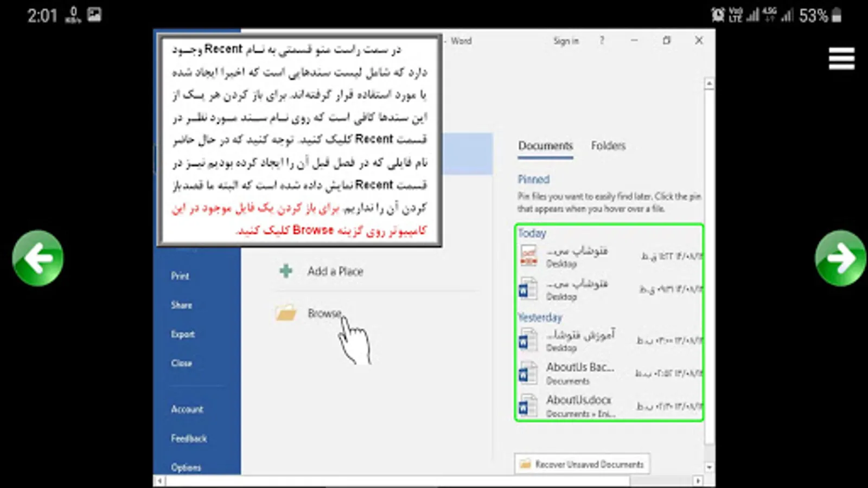Click the Today group heading

coord(532,233)
